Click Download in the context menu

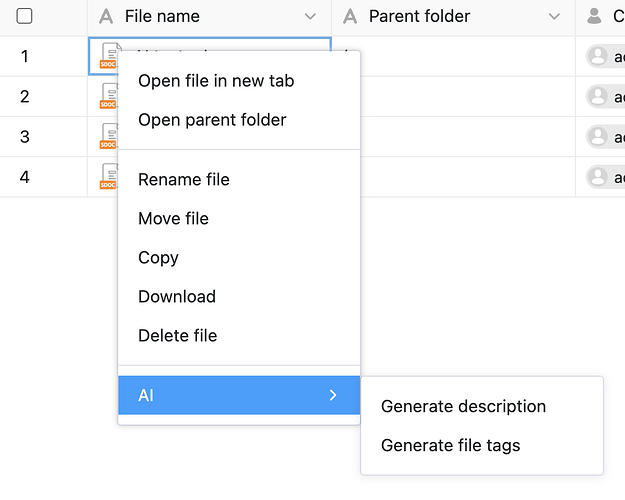(x=177, y=297)
